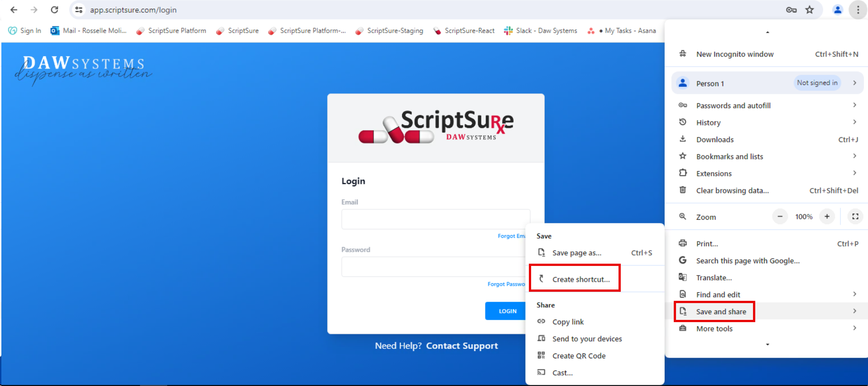Select Create shortcut in submenu
Image resolution: width=868 pixels, height=386 pixels.
tap(595, 279)
